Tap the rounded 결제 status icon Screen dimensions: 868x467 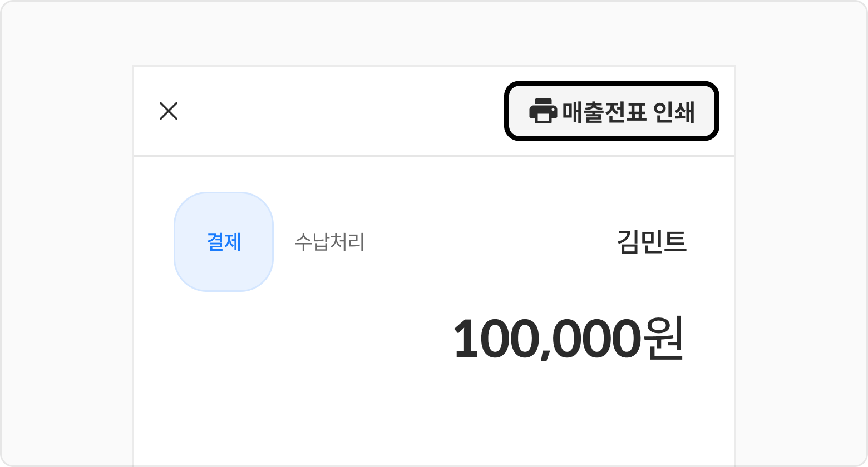[x=224, y=242]
